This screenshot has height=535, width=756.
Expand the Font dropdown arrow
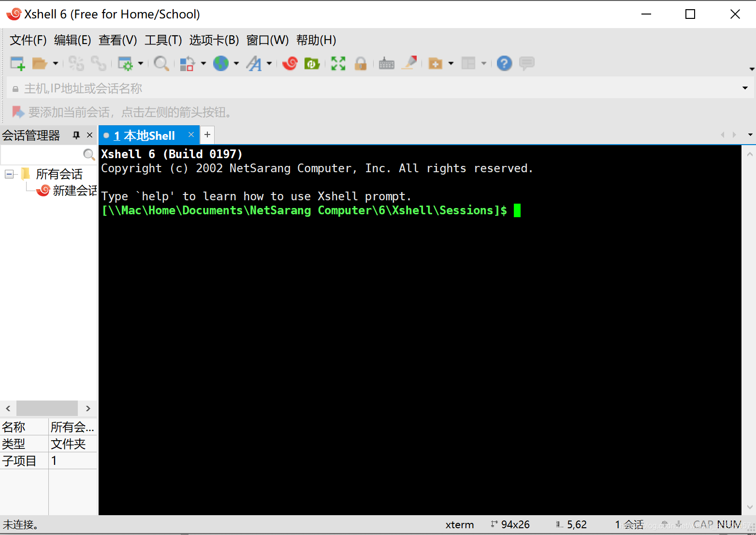[x=269, y=63]
